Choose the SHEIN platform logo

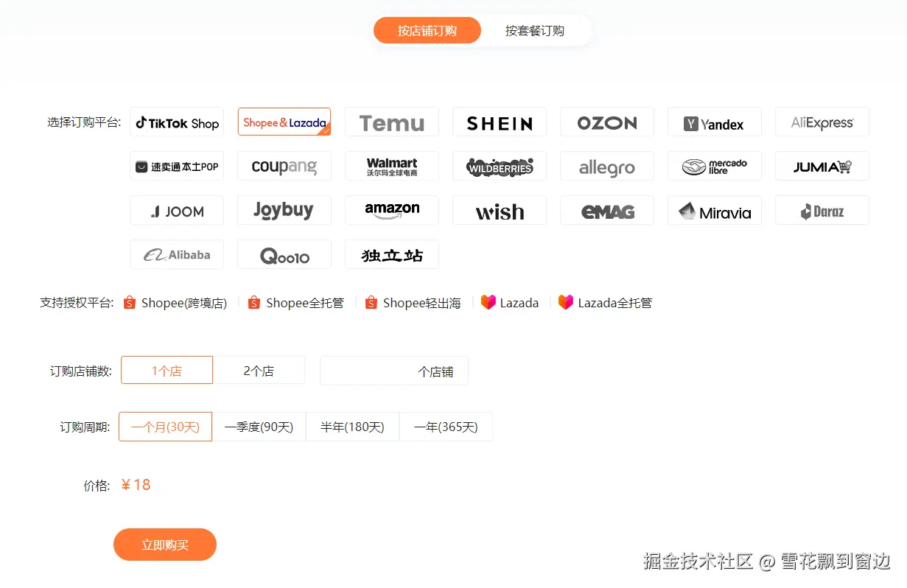point(500,122)
